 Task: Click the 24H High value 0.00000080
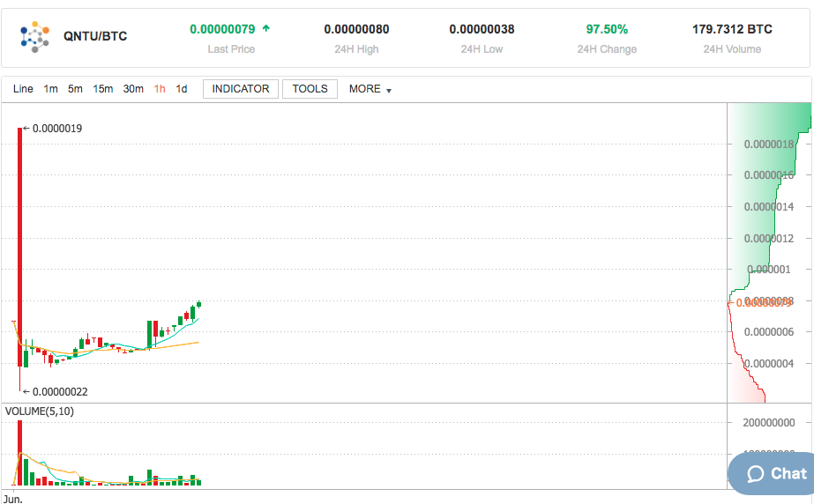(x=356, y=29)
